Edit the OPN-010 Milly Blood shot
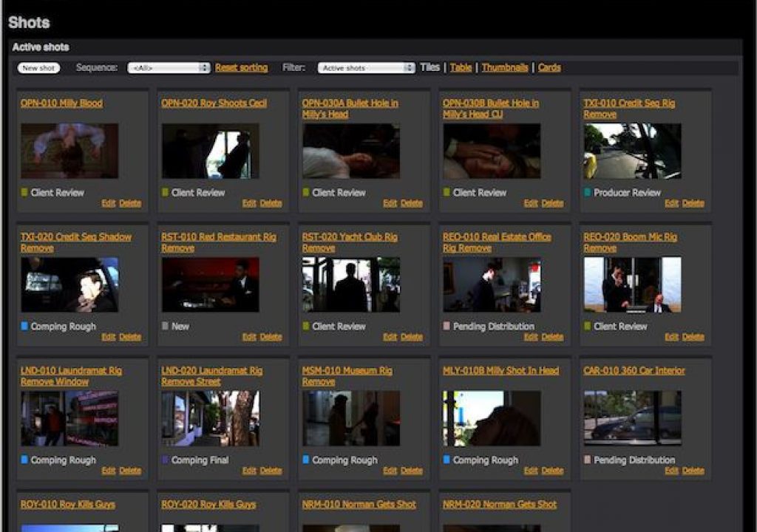This screenshot has width=757, height=532. click(x=109, y=203)
